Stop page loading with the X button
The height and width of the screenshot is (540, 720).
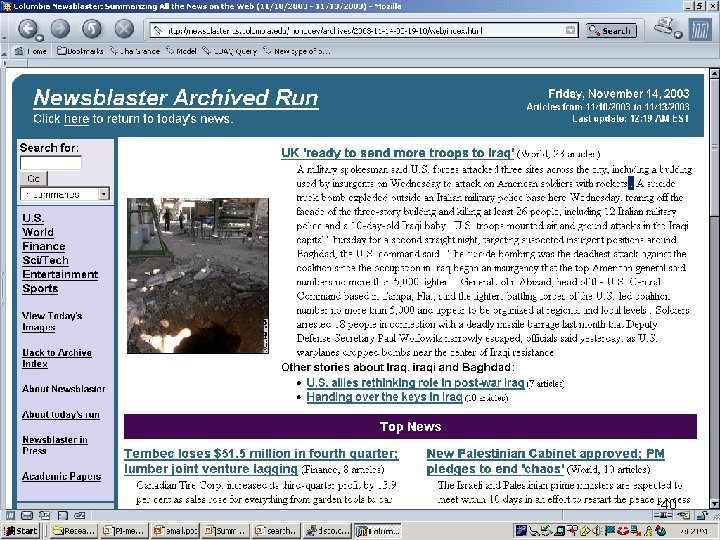click(x=124, y=29)
